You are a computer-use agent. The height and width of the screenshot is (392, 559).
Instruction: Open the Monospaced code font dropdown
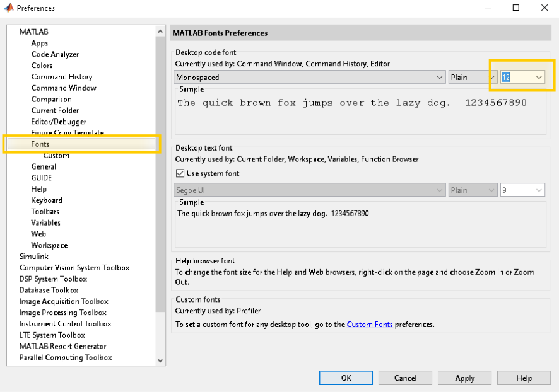(309, 78)
